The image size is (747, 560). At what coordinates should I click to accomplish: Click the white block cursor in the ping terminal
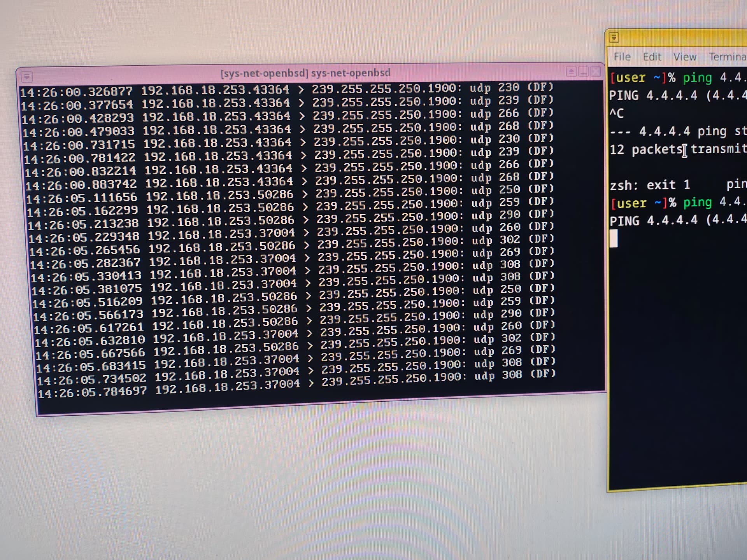[614, 238]
